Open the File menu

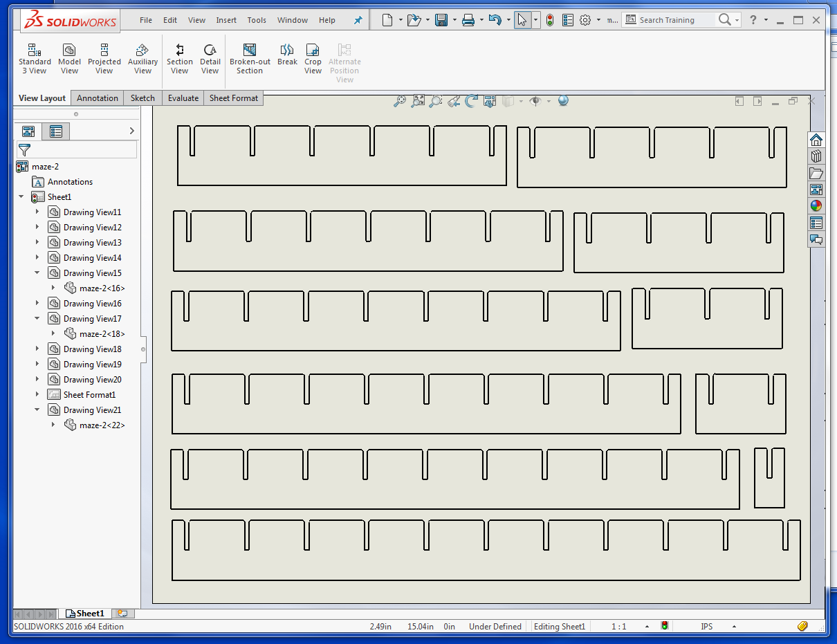146,20
